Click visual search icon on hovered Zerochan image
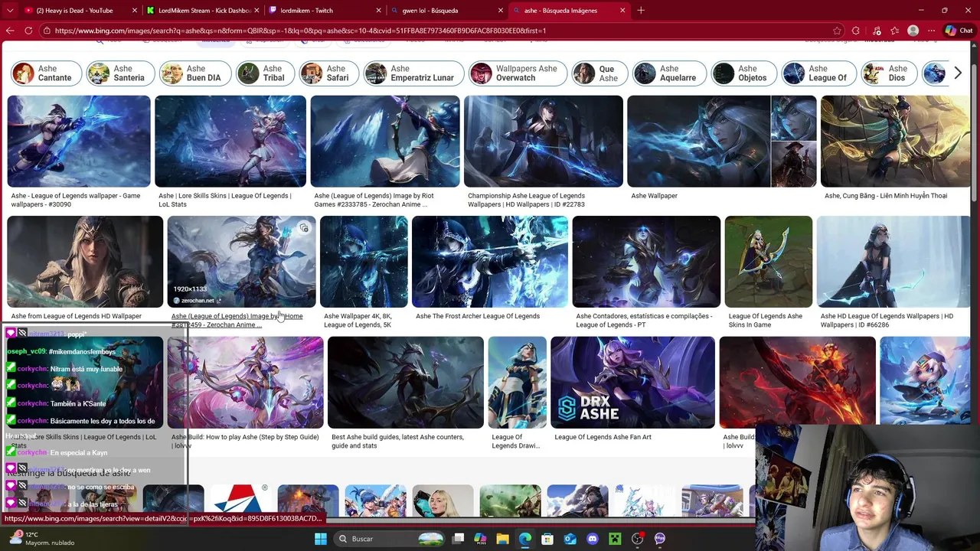Viewport: 980px width, 551px height. pos(304,228)
